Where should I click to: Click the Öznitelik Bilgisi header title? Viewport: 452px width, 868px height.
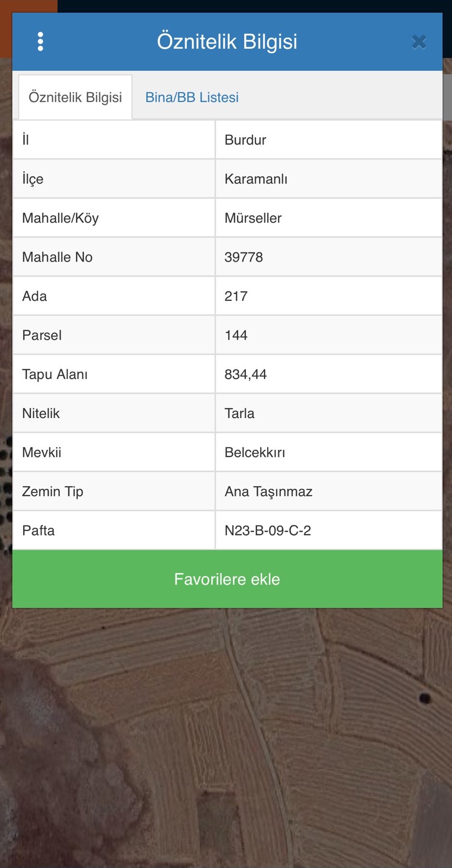click(x=227, y=42)
